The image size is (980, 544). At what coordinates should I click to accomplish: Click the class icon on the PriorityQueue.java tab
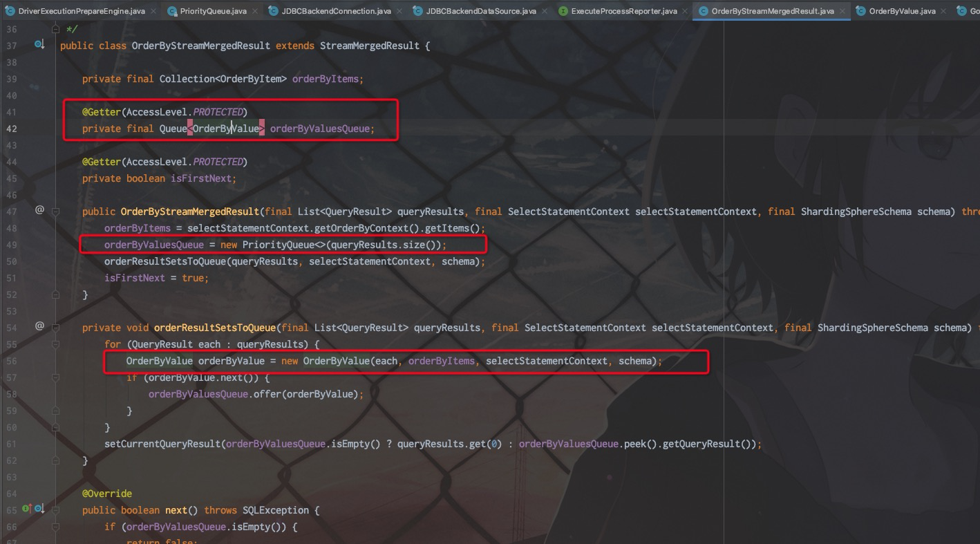pos(171,11)
